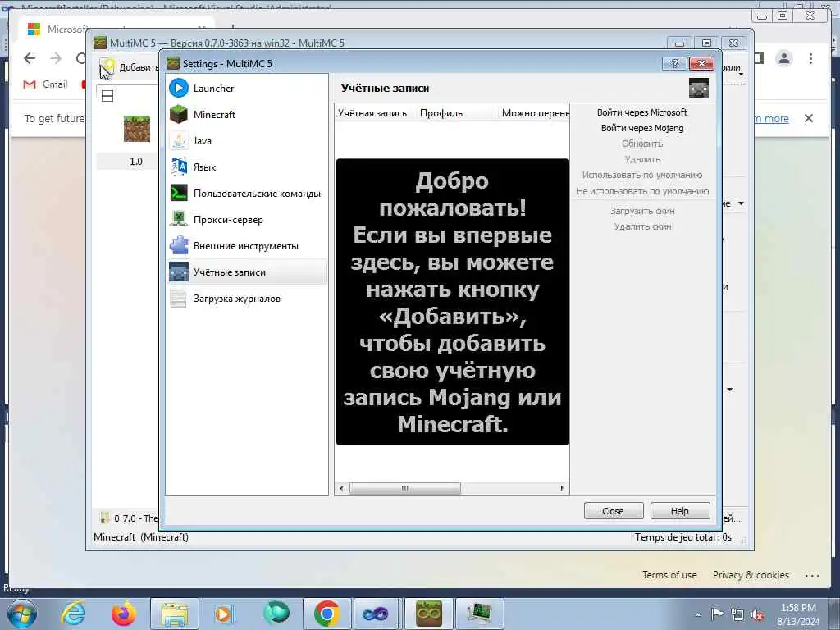Screen dimensions: 840x630
Task: Click the Язык language icon
Action: click(x=178, y=167)
